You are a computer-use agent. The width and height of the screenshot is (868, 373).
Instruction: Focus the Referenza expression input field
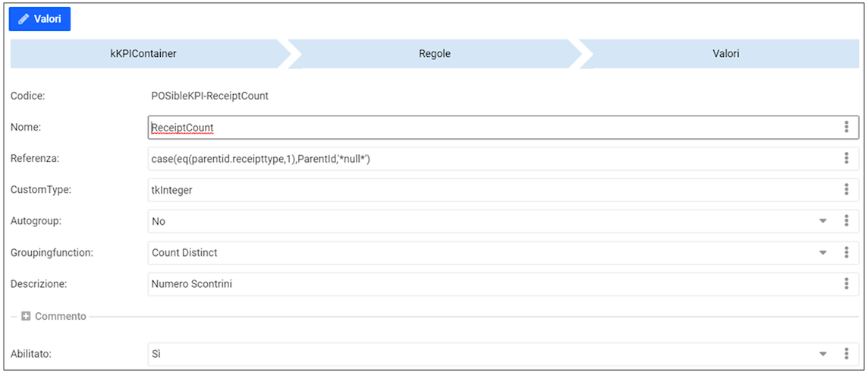486,159
